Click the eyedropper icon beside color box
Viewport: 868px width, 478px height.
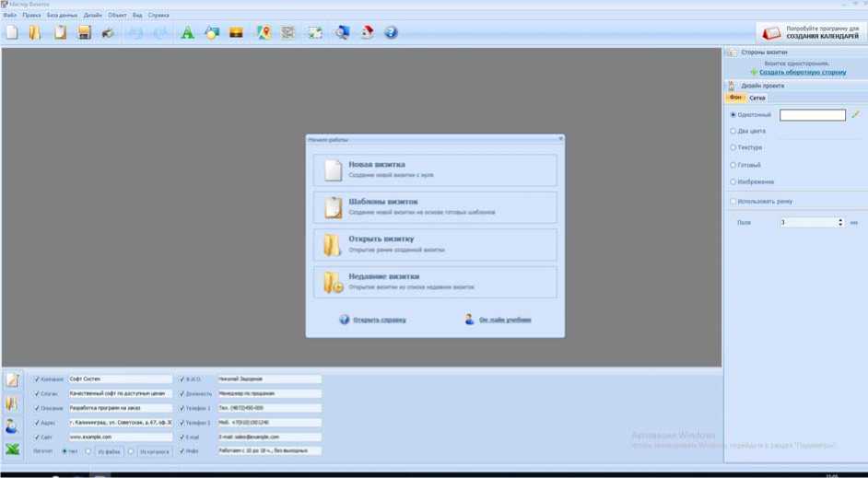[x=855, y=114]
